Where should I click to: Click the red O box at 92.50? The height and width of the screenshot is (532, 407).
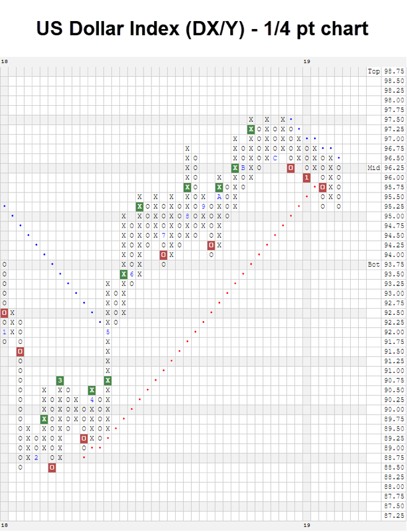pos(4,312)
